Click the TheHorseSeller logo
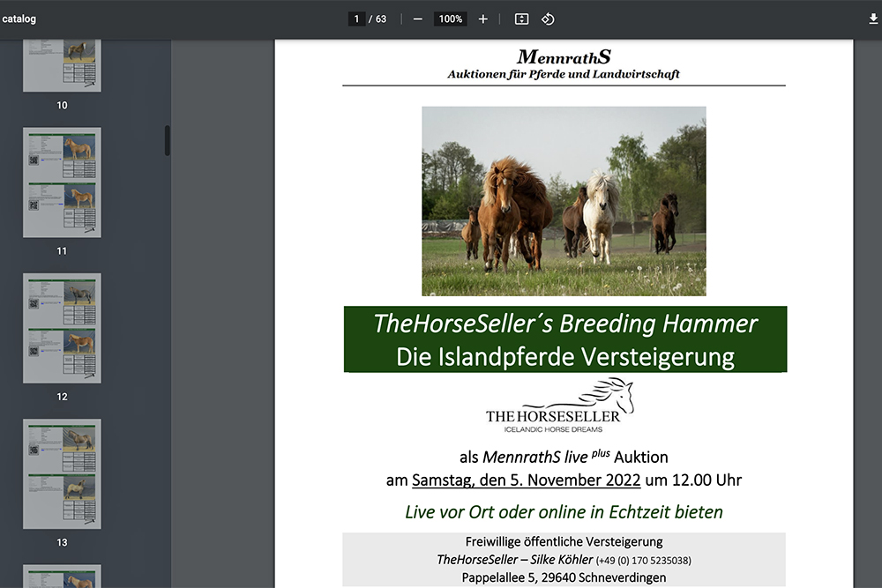Image resolution: width=882 pixels, height=588 pixels. 560,406
